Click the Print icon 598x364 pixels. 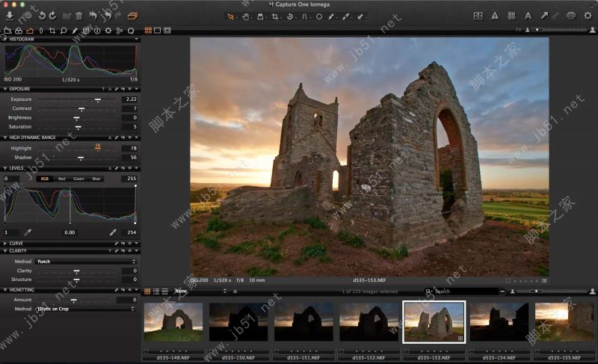[571, 16]
